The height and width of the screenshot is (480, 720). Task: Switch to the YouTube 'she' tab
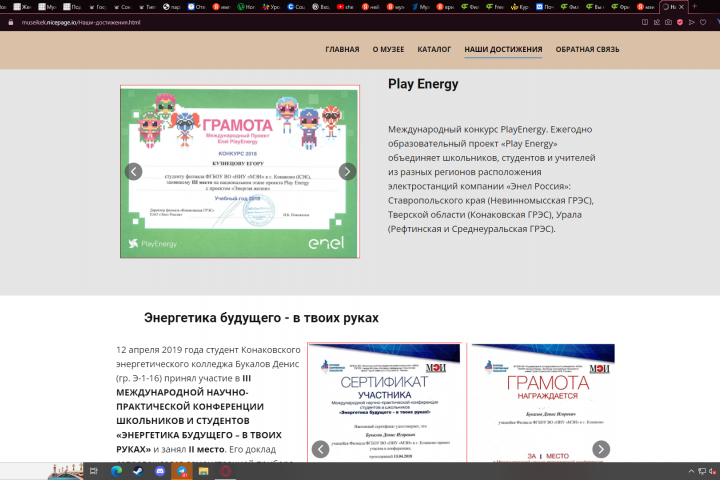pos(347,7)
